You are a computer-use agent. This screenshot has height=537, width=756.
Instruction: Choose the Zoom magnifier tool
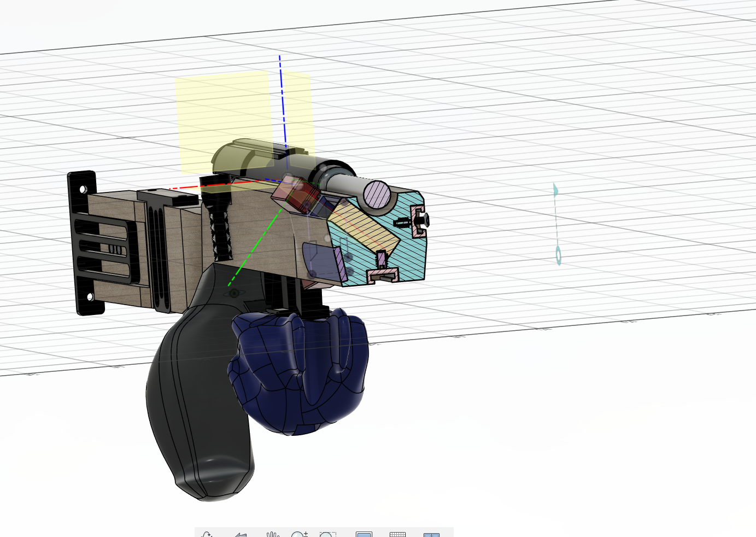(299, 534)
